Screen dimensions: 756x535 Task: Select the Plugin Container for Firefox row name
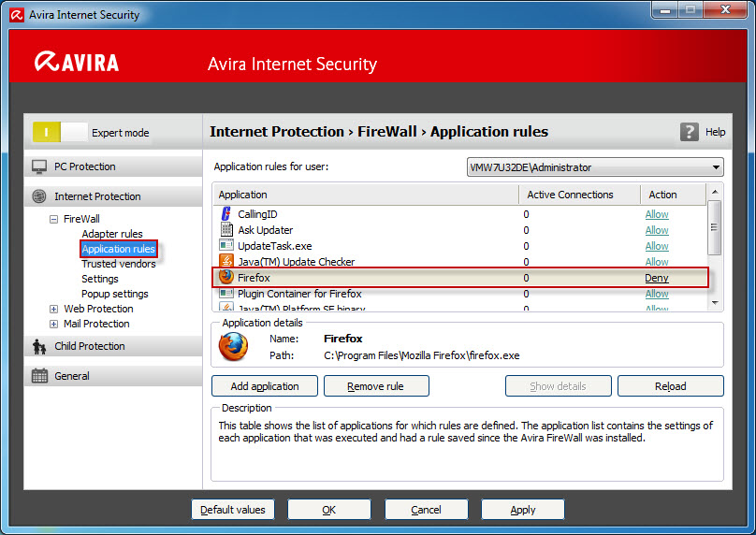[299, 294]
